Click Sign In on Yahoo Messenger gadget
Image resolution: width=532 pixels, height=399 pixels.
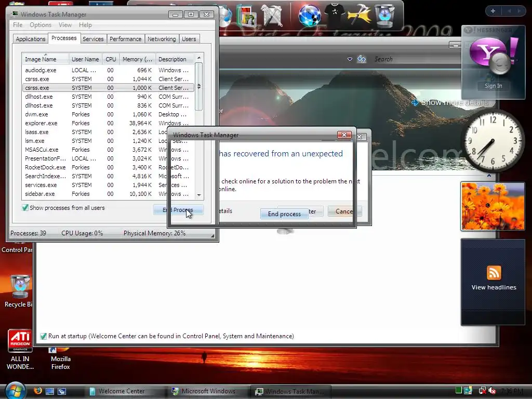click(x=494, y=86)
